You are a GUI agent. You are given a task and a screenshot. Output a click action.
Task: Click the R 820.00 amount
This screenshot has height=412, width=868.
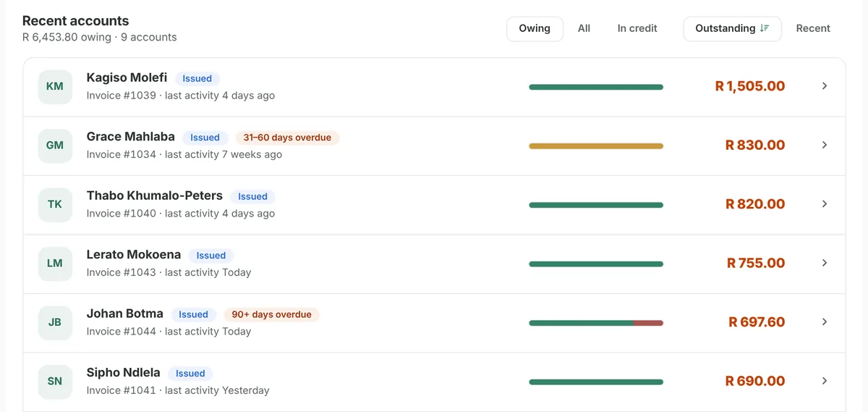click(755, 204)
